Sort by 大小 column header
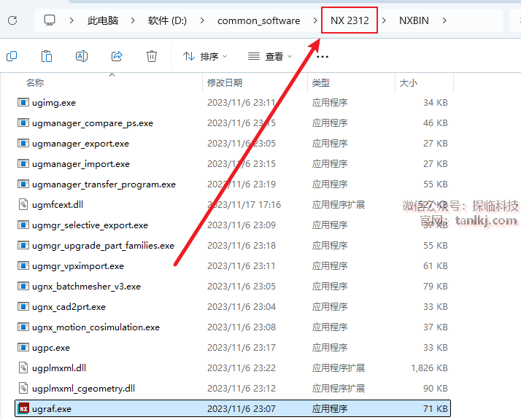The image size is (521, 420). pyautogui.click(x=409, y=82)
